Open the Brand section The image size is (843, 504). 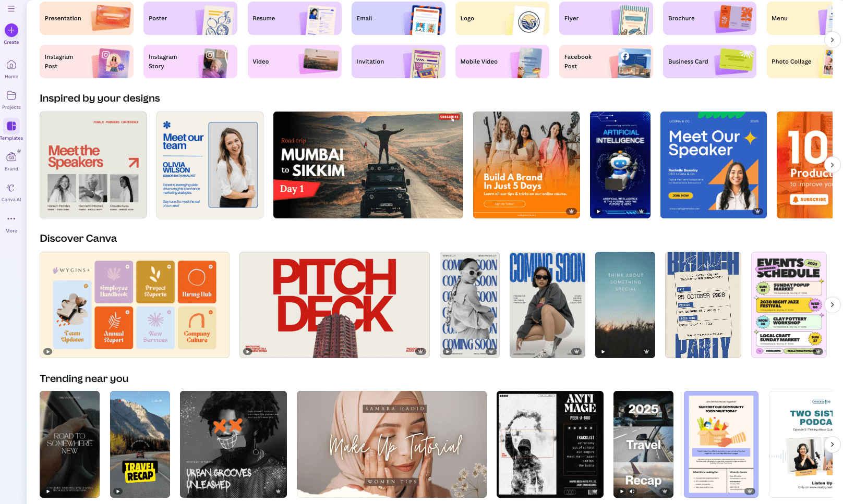click(x=11, y=159)
